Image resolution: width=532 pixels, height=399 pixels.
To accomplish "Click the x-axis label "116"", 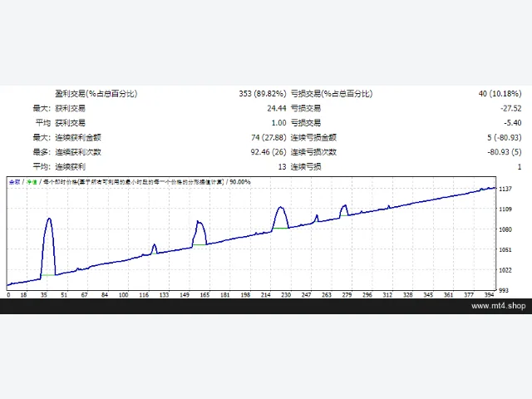I will tap(144, 295).
